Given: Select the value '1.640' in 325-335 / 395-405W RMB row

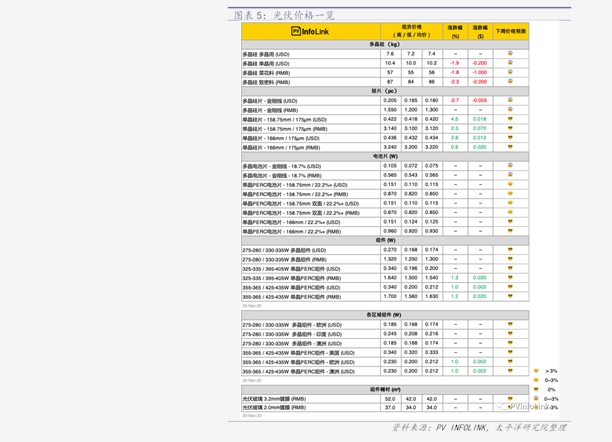Looking at the screenshot, I should [390, 278].
